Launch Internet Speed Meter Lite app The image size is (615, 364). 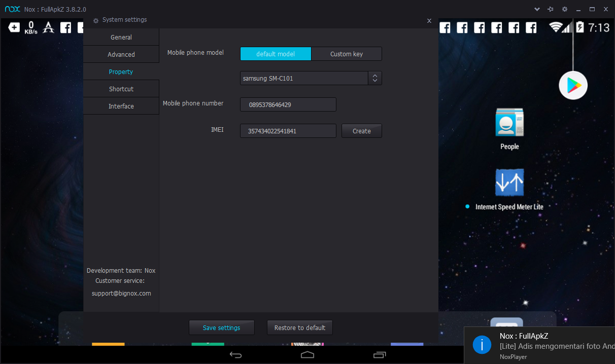(509, 183)
